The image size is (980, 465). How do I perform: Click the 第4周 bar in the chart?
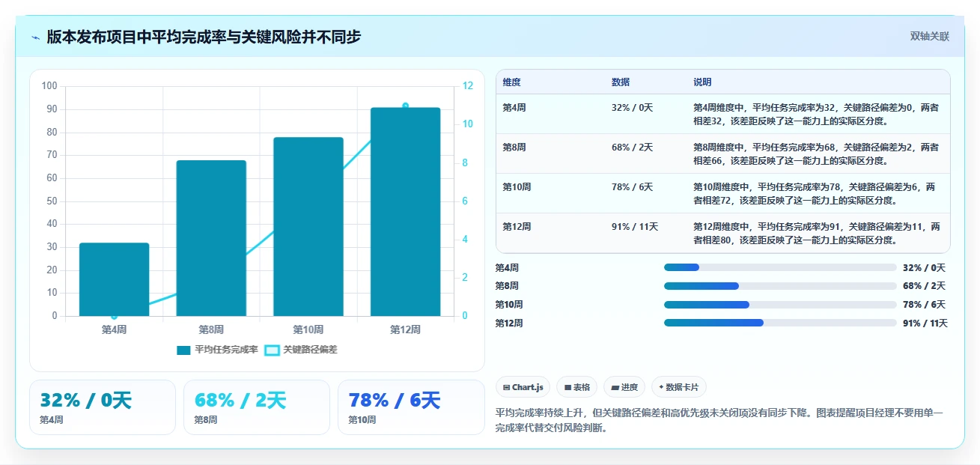pyautogui.click(x=115, y=279)
